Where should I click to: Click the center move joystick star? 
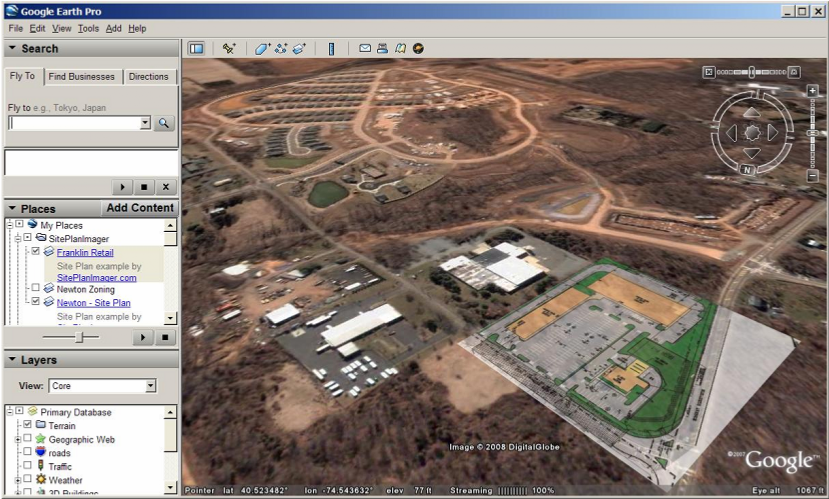click(x=752, y=133)
